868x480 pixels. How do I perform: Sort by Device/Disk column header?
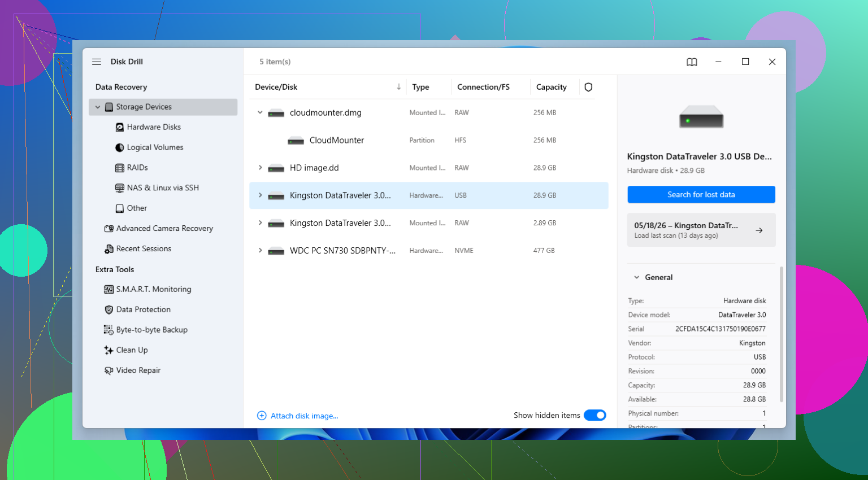click(276, 87)
